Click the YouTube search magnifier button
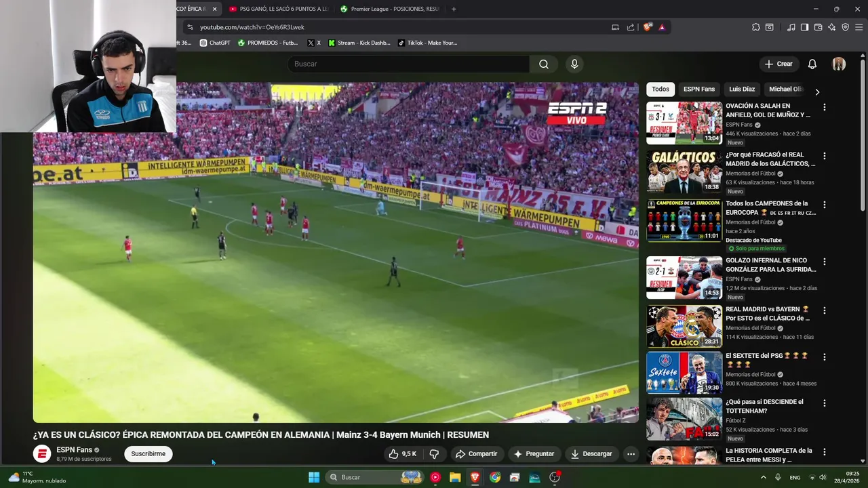Image resolution: width=868 pixels, height=488 pixels. point(544,64)
